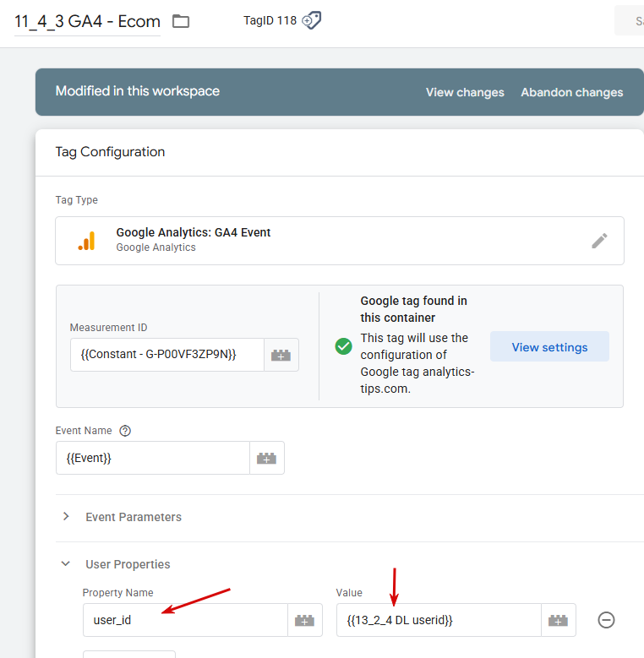Click the Event Name help icon
644x658 pixels.
coord(125,431)
